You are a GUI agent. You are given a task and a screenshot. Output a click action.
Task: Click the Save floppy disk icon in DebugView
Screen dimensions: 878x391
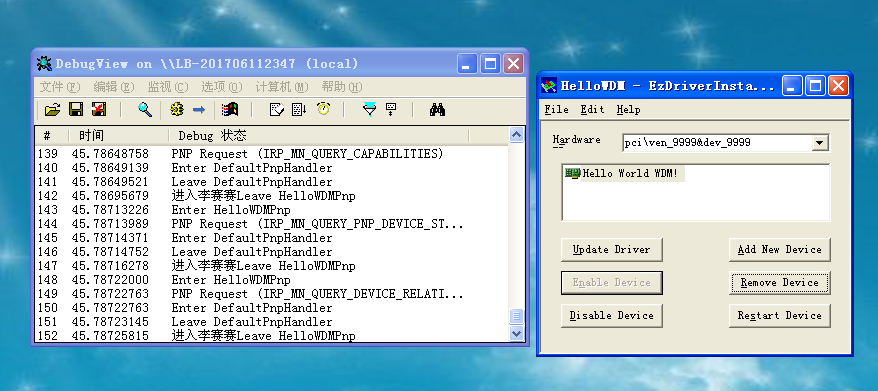point(76,109)
